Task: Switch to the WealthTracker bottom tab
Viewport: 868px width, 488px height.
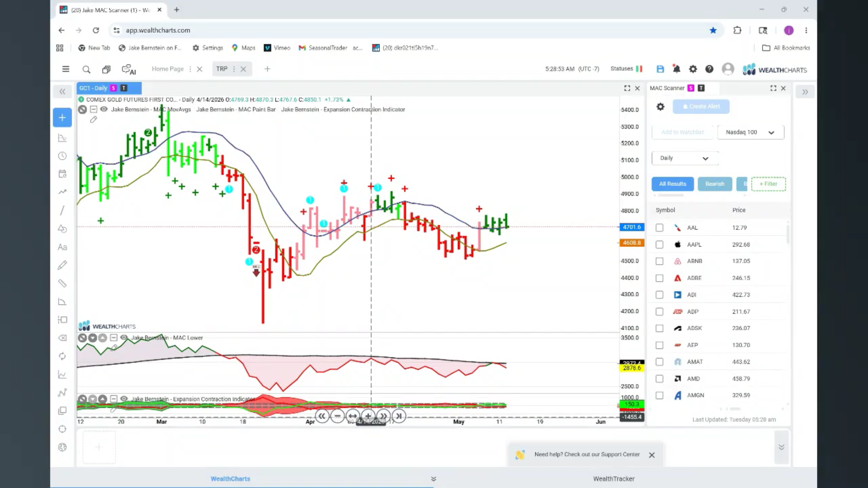Action: click(614, 479)
